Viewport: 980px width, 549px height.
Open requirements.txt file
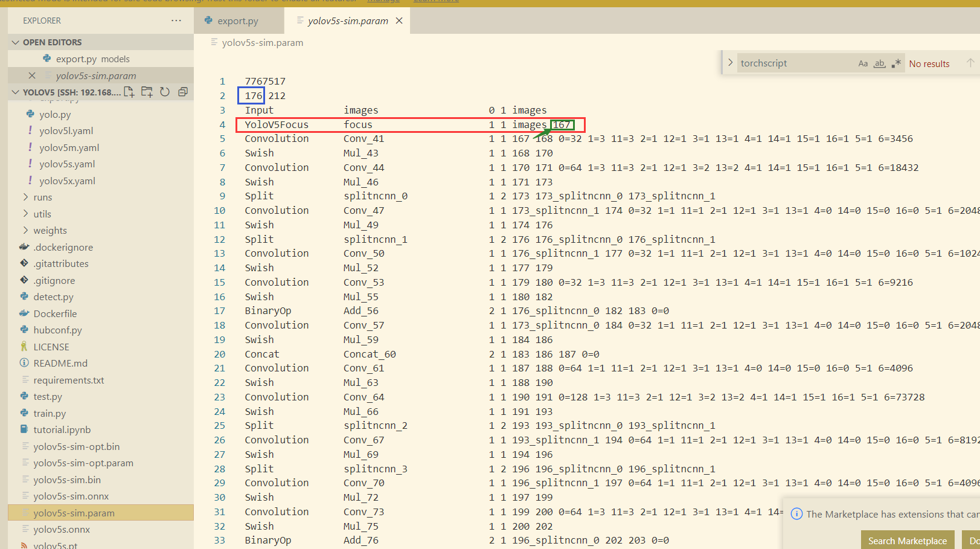coord(69,380)
